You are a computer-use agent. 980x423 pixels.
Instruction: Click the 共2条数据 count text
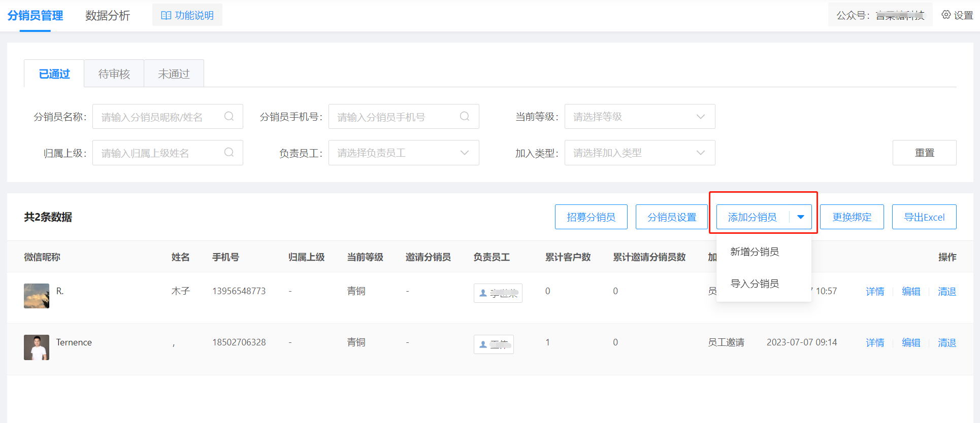48,217
